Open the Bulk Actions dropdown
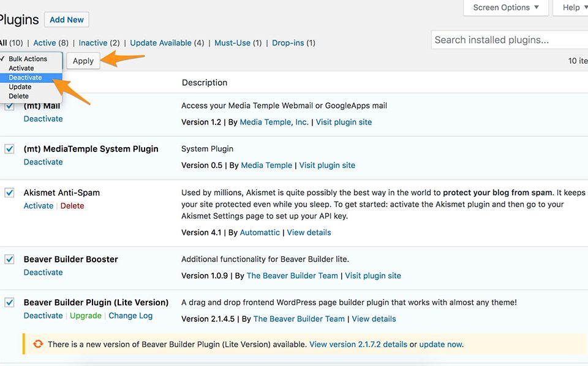The height and width of the screenshot is (366, 588). [28, 59]
